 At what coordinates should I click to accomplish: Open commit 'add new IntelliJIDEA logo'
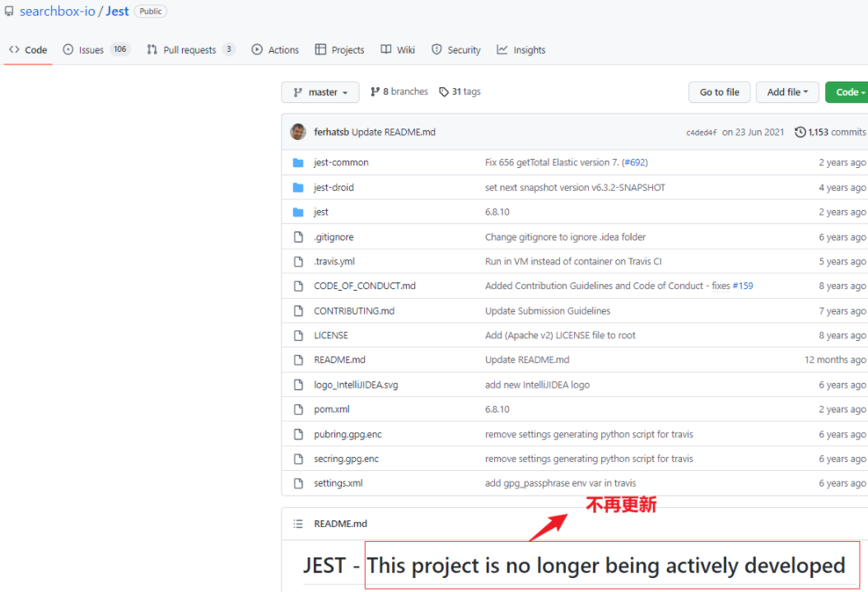538,385
